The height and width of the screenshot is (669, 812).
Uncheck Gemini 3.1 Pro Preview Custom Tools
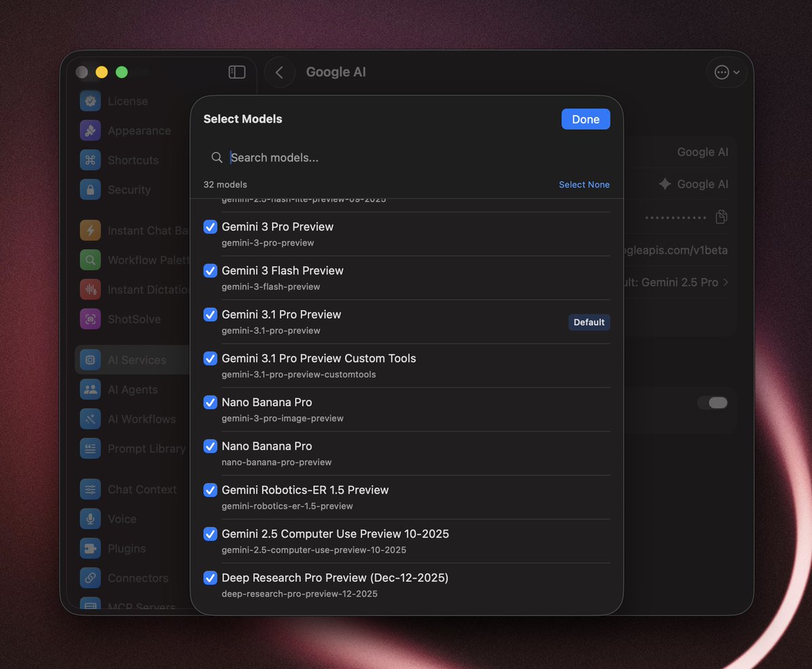point(210,359)
